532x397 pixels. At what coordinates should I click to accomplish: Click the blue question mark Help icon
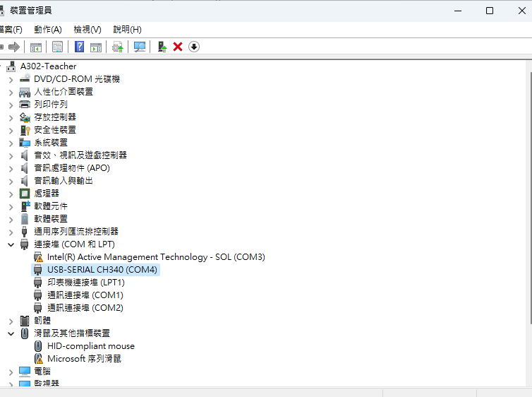pyautogui.click(x=80, y=47)
